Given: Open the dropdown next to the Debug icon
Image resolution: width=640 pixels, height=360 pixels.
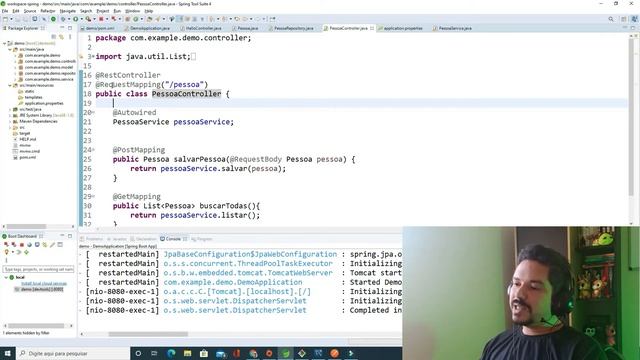Looking at the screenshot, I should click(x=69, y=19).
